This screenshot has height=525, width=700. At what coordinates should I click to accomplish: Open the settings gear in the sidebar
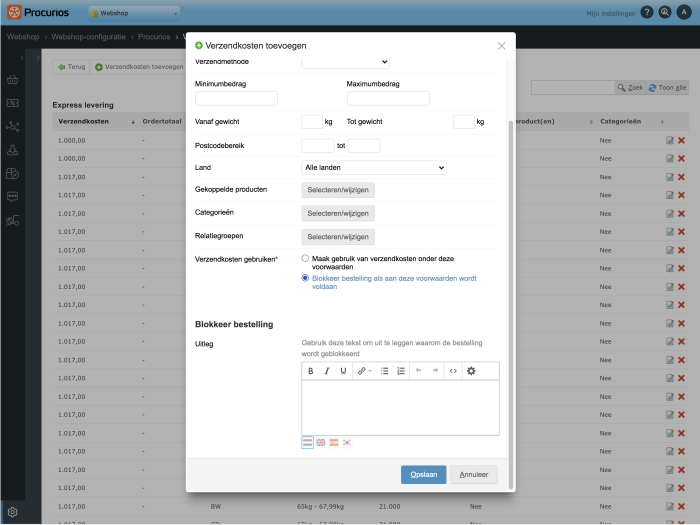point(12,512)
